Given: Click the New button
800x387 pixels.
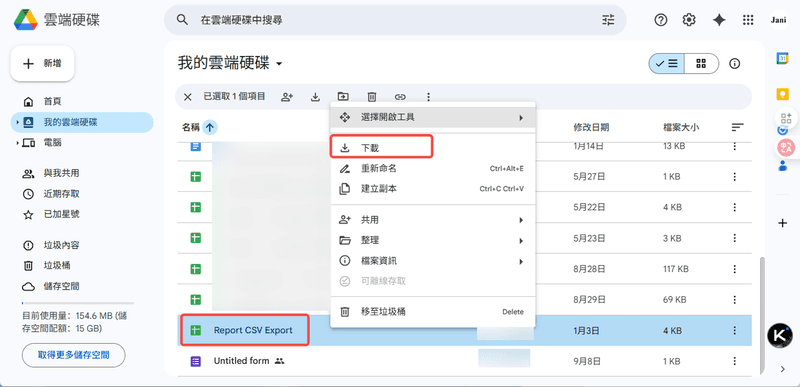Looking at the screenshot, I should tap(43, 63).
